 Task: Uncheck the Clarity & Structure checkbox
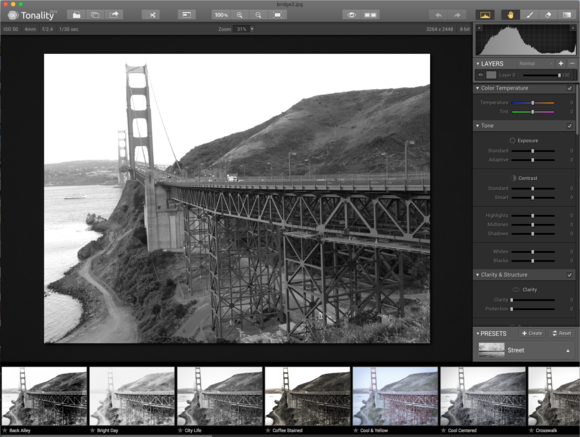point(570,275)
